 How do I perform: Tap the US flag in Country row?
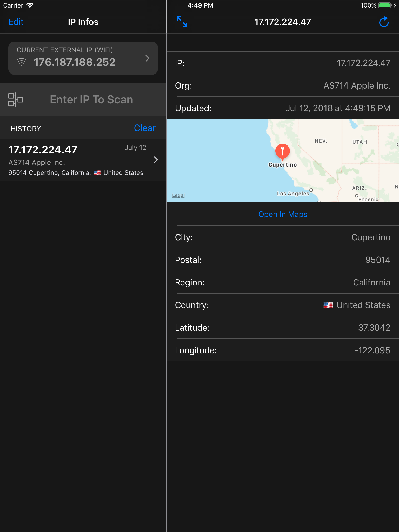pyautogui.click(x=328, y=305)
